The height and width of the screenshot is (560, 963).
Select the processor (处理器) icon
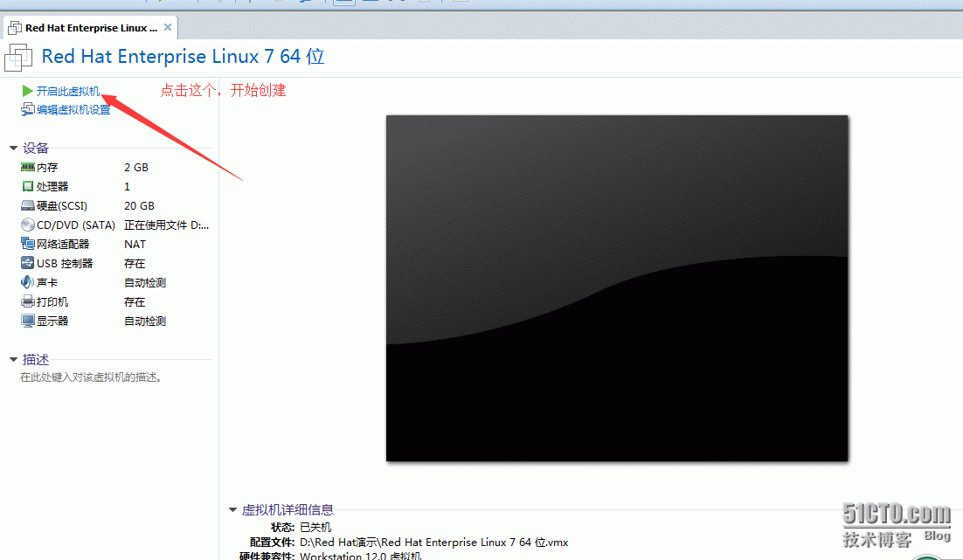(28, 186)
